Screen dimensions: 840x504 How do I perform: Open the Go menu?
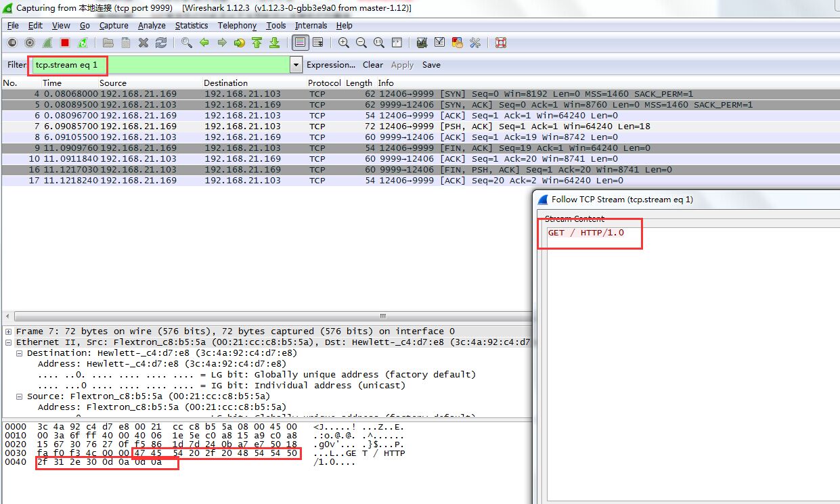click(85, 26)
